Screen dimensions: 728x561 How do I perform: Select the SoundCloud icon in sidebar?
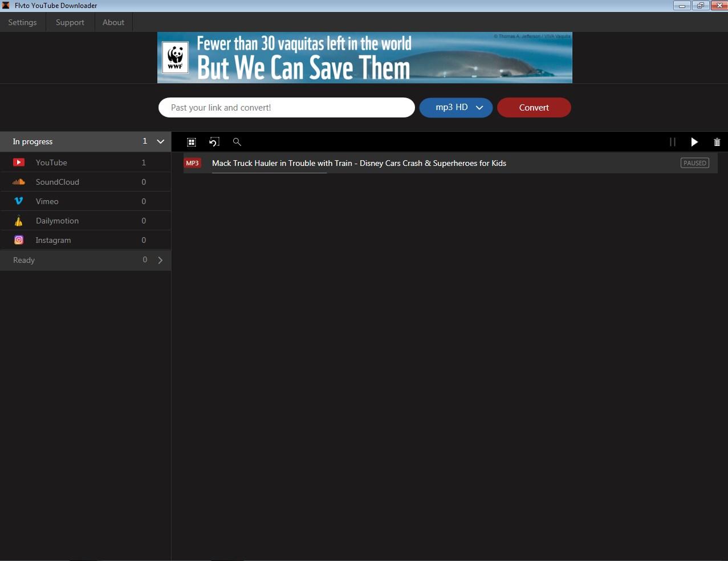pos(19,182)
